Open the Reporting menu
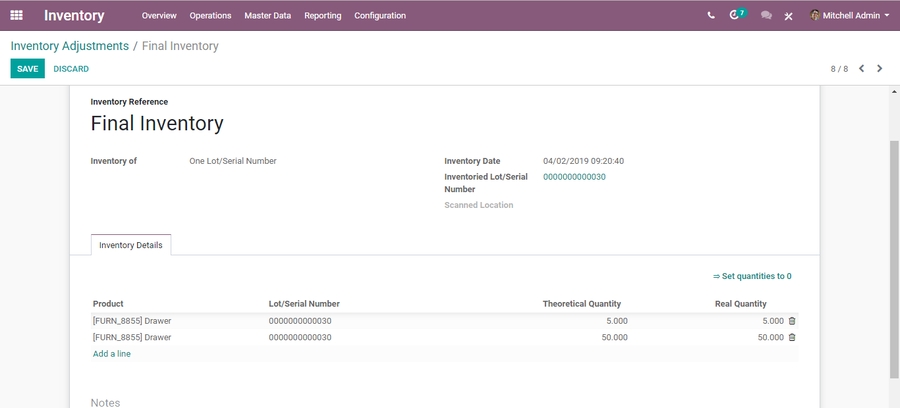This screenshot has width=900, height=408. pyautogui.click(x=322, y=16)
